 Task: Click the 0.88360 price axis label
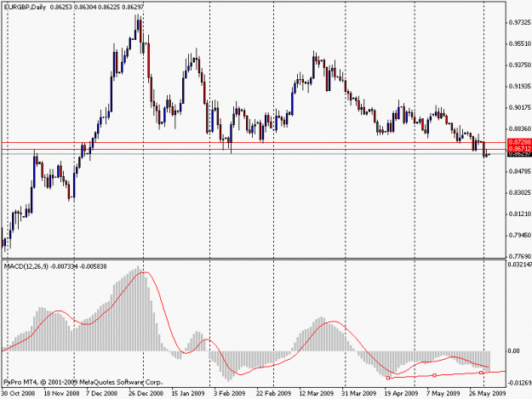[520, 128]
